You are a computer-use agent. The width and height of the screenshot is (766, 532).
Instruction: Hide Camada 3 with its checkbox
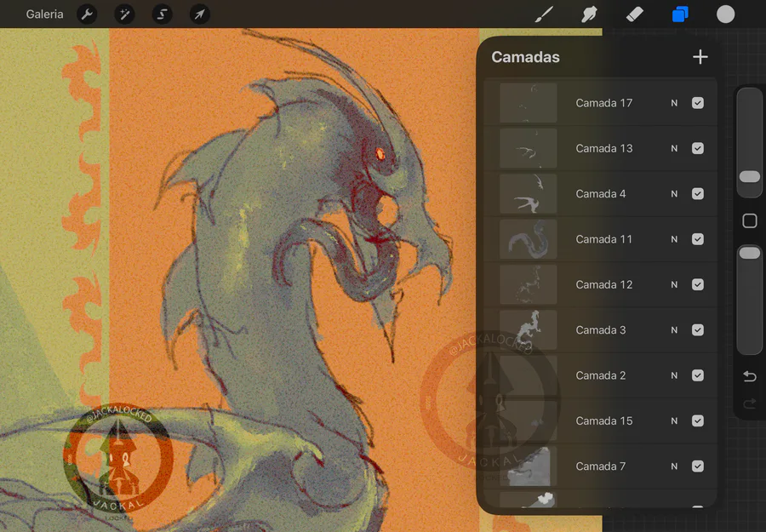(x=698, y=330)
